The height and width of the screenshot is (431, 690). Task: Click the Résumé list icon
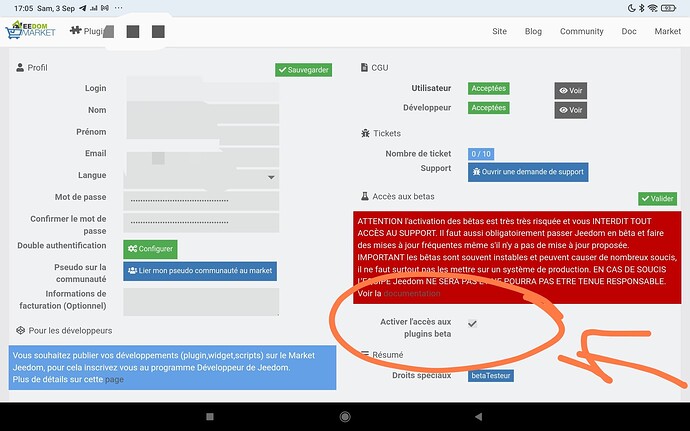point(365,353)
